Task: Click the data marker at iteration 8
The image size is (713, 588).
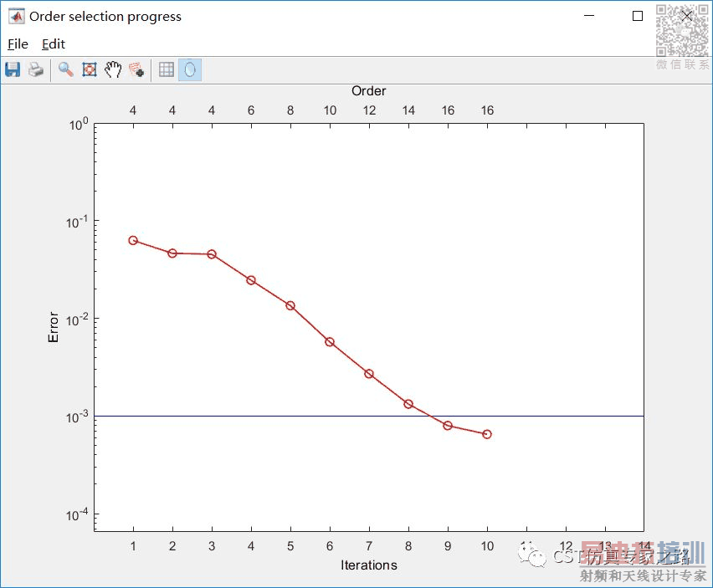Action: 408,404
